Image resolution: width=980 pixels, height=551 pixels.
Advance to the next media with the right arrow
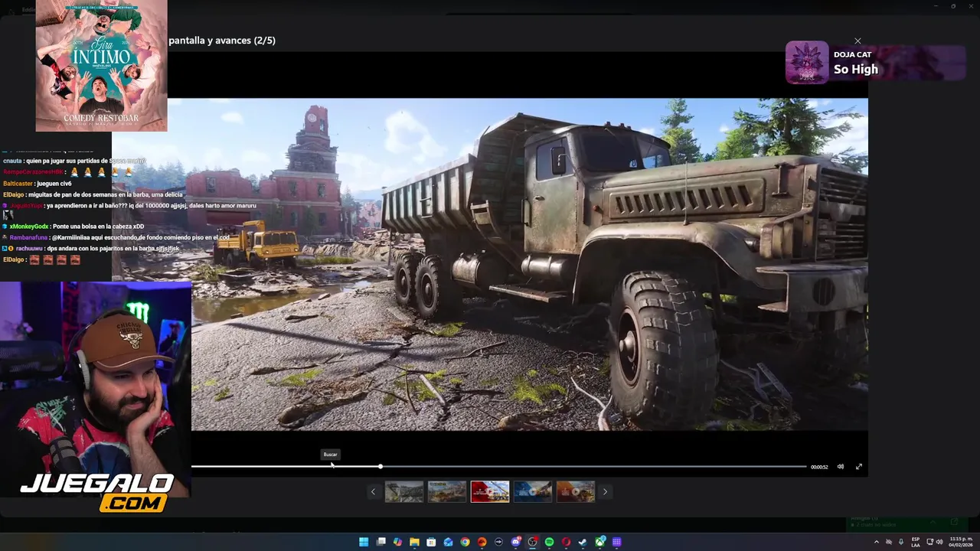(605, 492)
